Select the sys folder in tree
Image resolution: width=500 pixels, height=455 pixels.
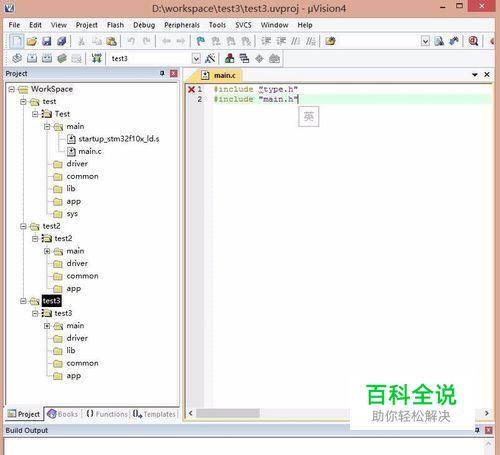[72, 214]
